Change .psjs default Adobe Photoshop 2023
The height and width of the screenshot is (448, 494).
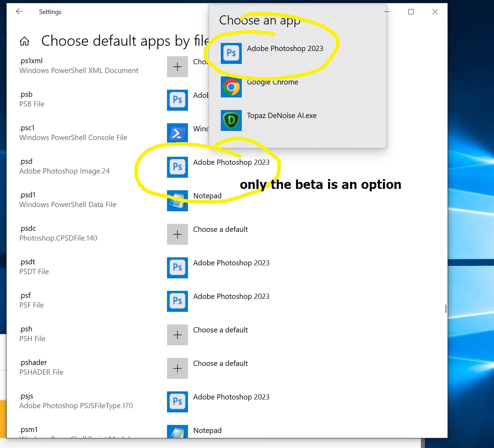231,397
